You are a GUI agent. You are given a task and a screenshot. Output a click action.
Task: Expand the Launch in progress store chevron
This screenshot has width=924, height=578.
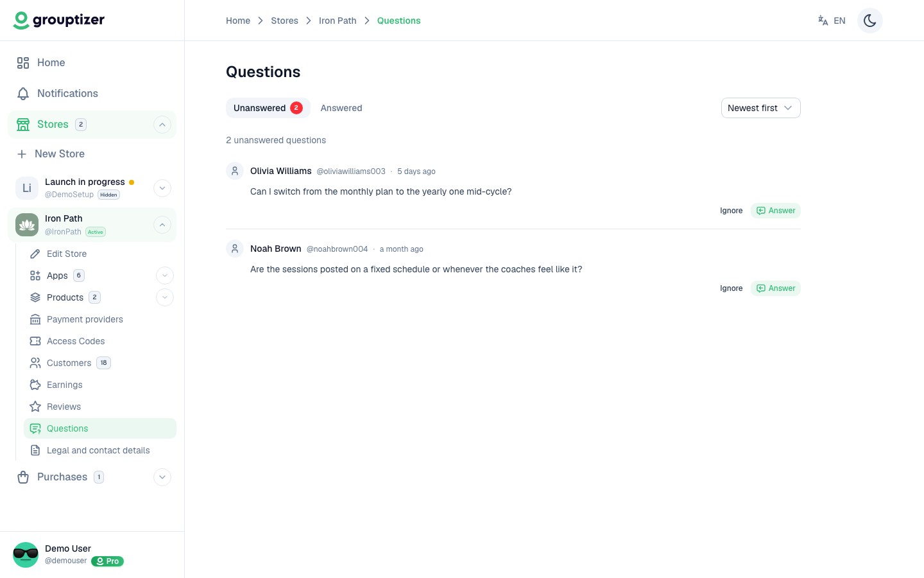pos(162,188)
